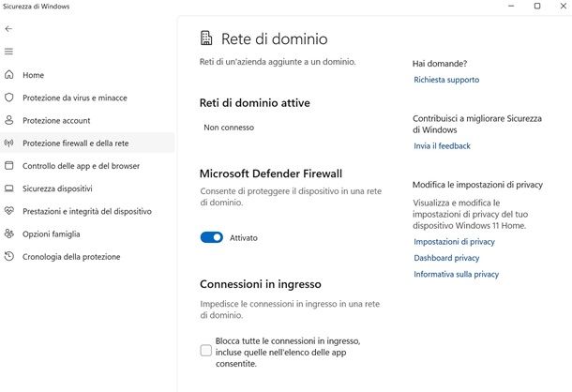Image resolution: width=572 pixels, height=392 pixels.
Task: Go back with the back arrow
Action: pyautogui.click(x=8, y=29)
